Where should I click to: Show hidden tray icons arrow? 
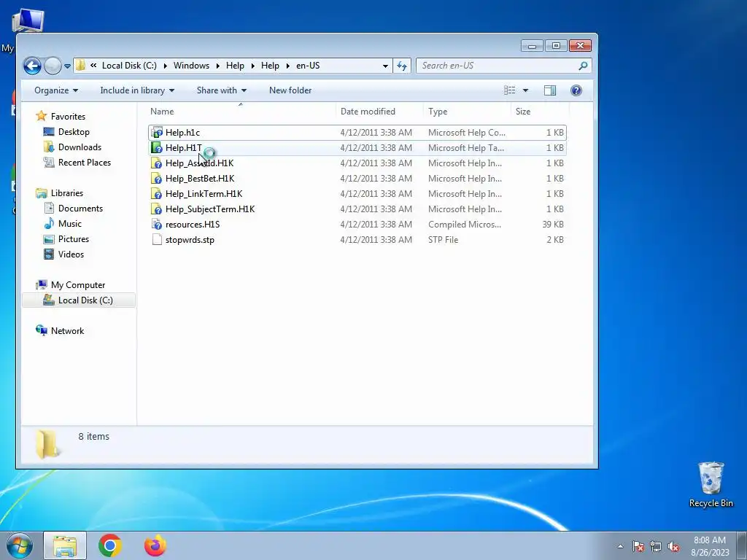tap(620, 546)
